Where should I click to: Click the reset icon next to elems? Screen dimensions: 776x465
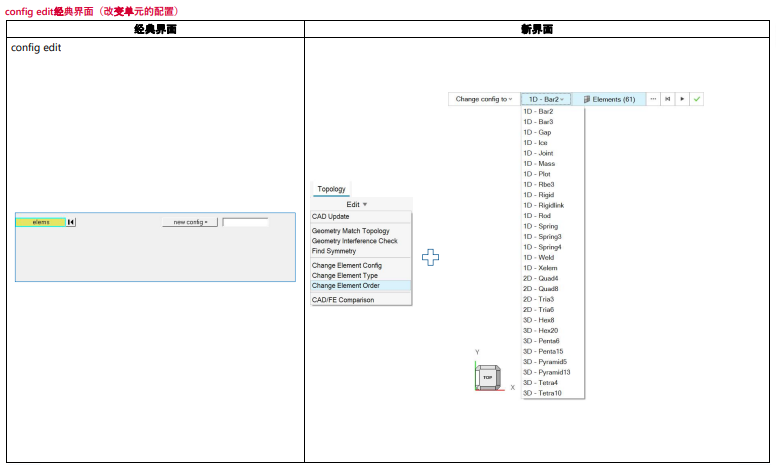tap(71, 222)
